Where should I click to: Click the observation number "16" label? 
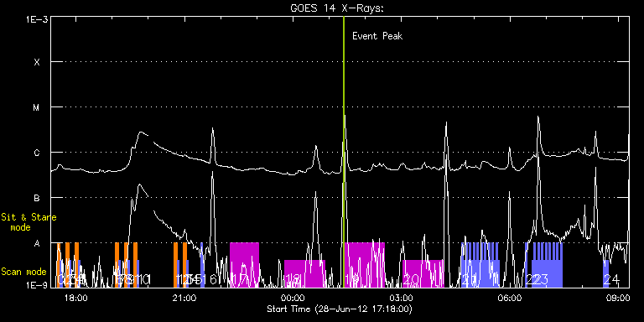tap(210, 280)
